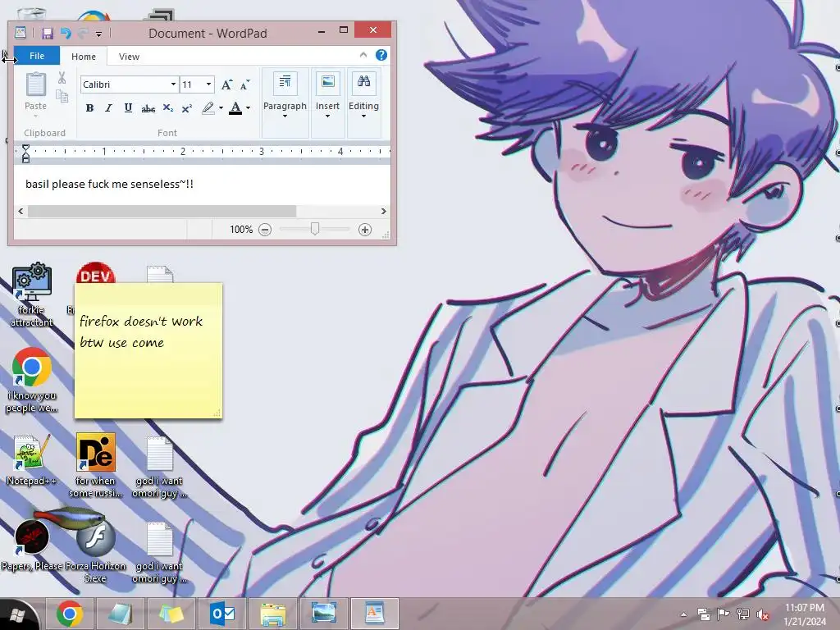Grow the font size with the larger A icon

coord(226,84)
